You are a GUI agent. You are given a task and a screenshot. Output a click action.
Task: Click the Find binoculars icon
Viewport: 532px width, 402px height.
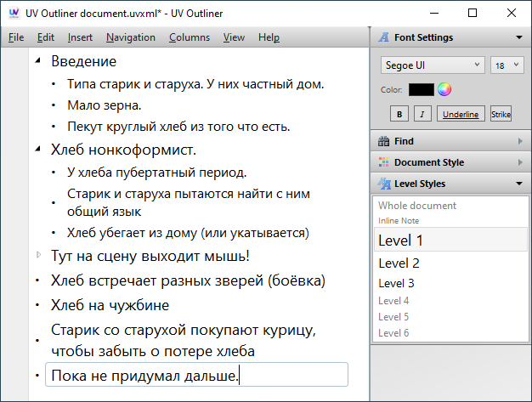(384, 141)
